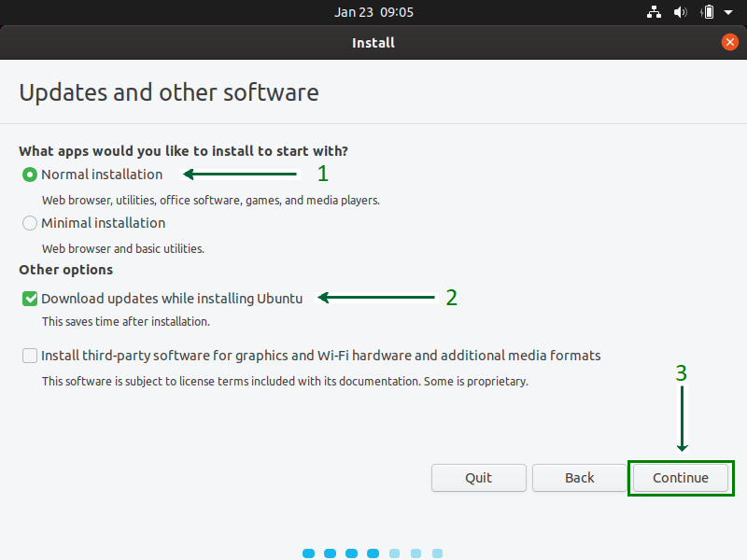Click the first progress dot
This screenshot has width=747, height=560.
308,553
